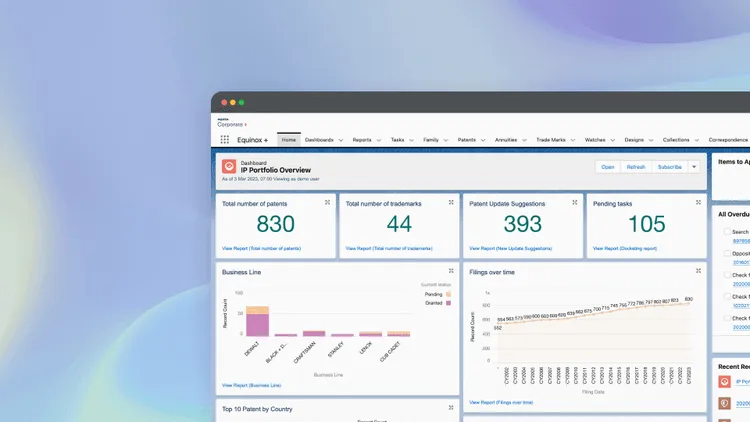Viewport: 750px width, 422px height.
Task: Open the Designs tab
Action: click(x=634, y=140)
